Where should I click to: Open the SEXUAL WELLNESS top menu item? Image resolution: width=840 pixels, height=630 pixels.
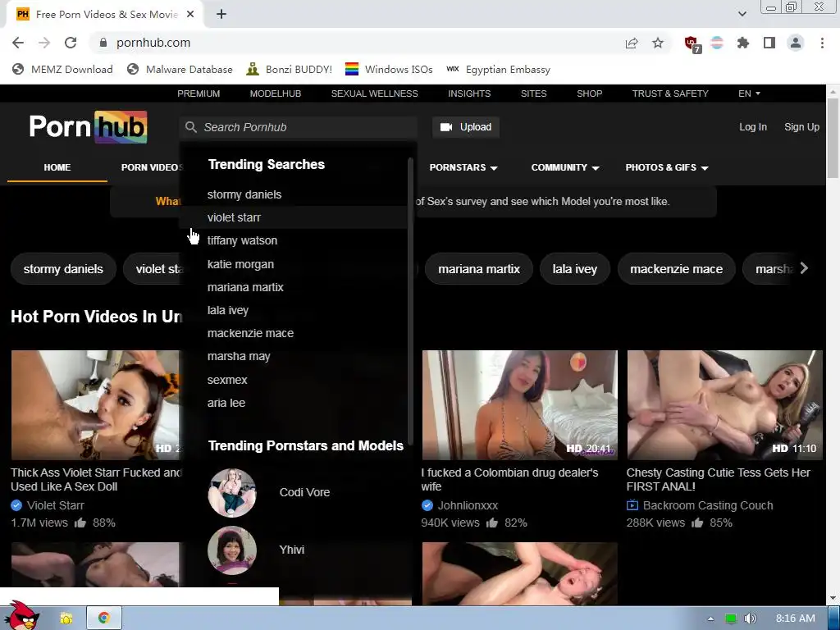[x=374, y=94]
